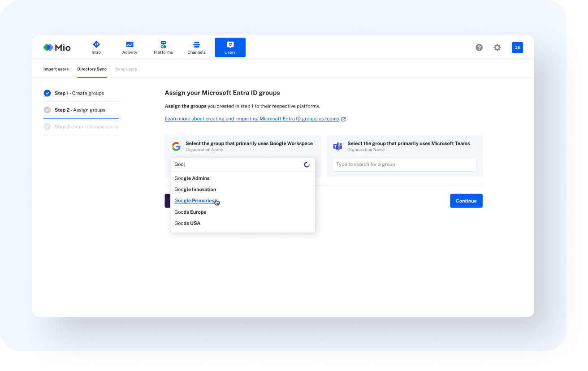Screen dimensions: 588x371
Task: Click the JE user avatar
Action: (517, 47)
